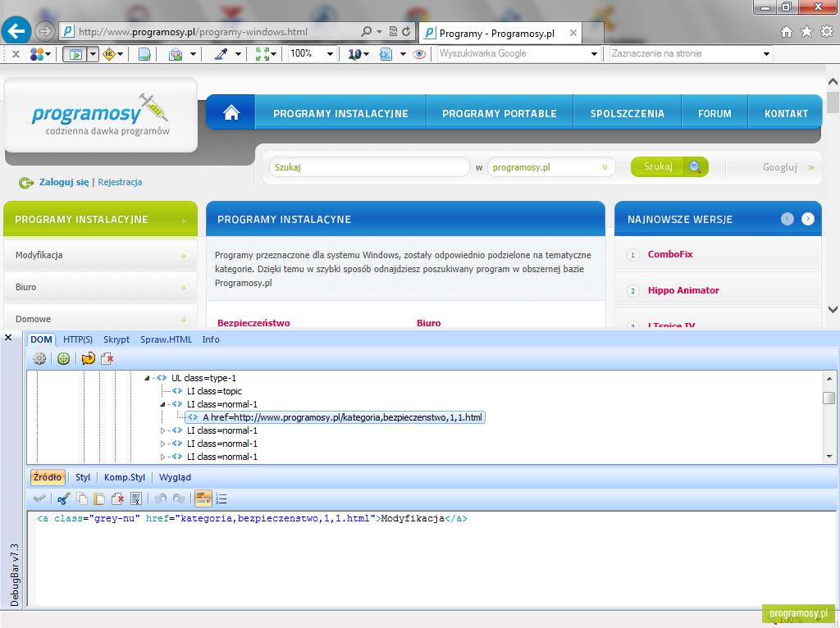Viewport: 840px width, 628px height.
Task: Select the A href kategoria,bezpieczenstwo tree row
Action: [x=336, y=417]
